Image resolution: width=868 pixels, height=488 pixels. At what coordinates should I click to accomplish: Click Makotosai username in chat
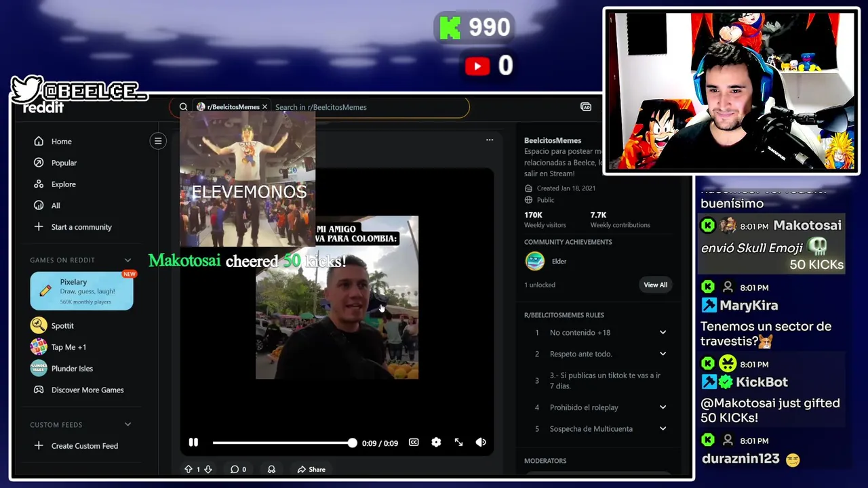(807, 226)
